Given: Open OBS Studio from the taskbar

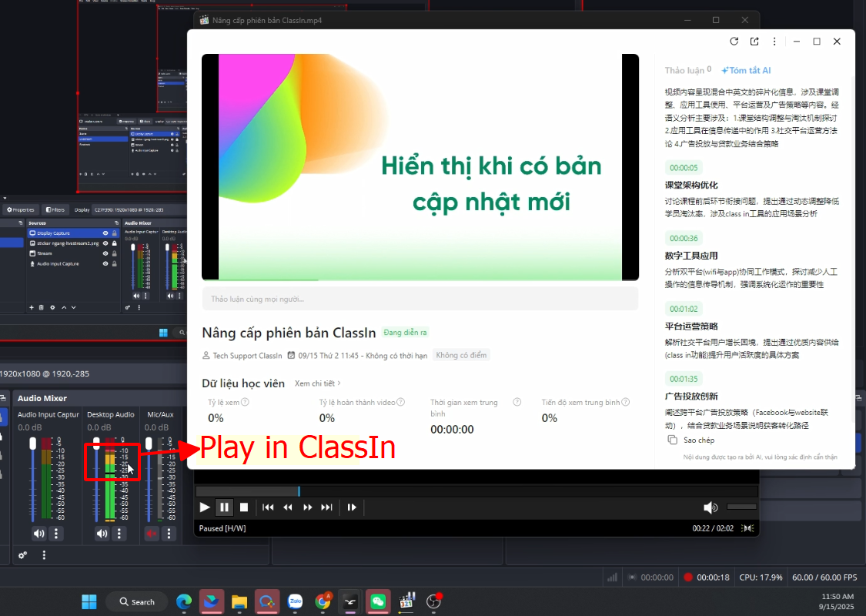Looking at the screenshot, I should 433,601.
